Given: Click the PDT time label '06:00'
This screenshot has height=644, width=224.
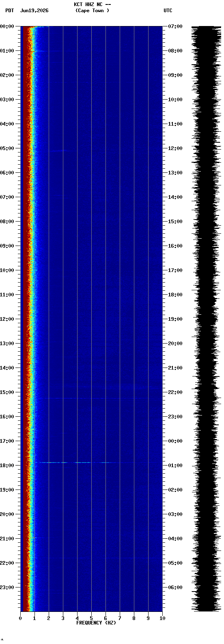Looking at the screenshot, I should 7,173.
